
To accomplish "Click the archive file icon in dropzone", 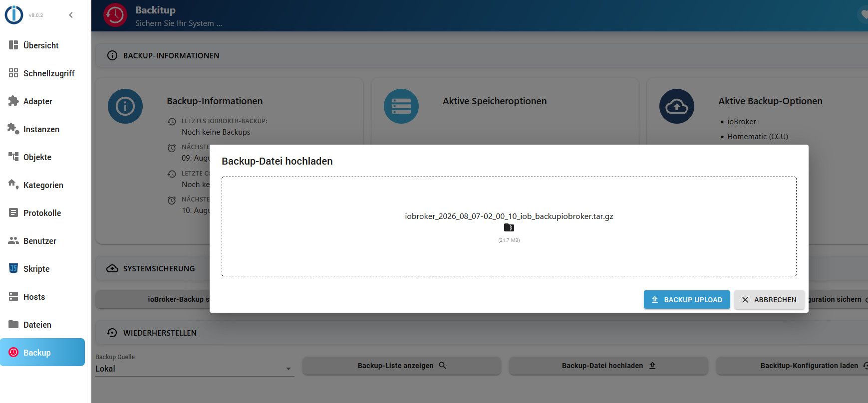I will click(509, 227).
